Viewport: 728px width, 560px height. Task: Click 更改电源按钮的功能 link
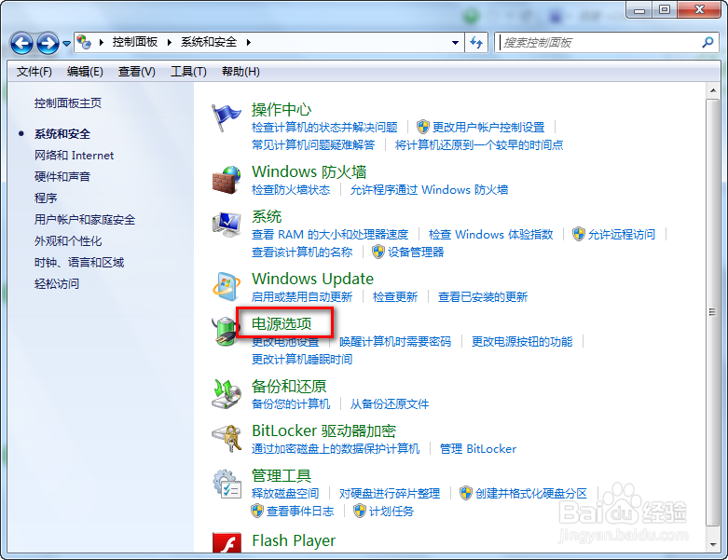tap(522, 342)
